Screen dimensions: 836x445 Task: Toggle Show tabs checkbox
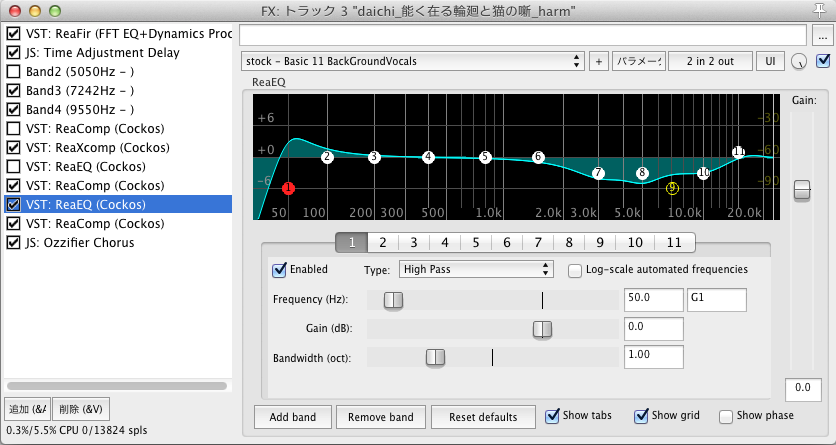[552, 416]
